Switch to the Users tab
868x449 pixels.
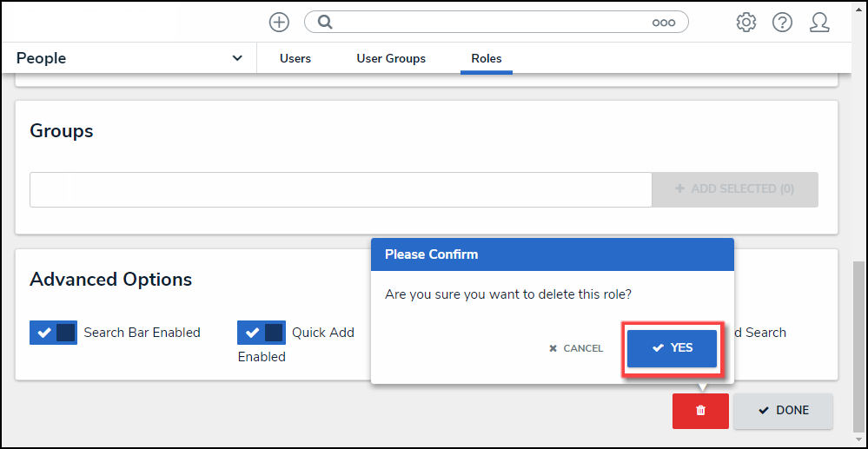(x=295, y=58)
